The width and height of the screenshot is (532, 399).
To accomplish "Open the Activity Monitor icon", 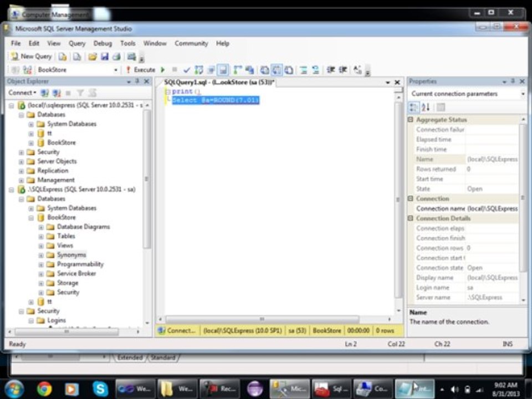I will click(x=132, y=57).
